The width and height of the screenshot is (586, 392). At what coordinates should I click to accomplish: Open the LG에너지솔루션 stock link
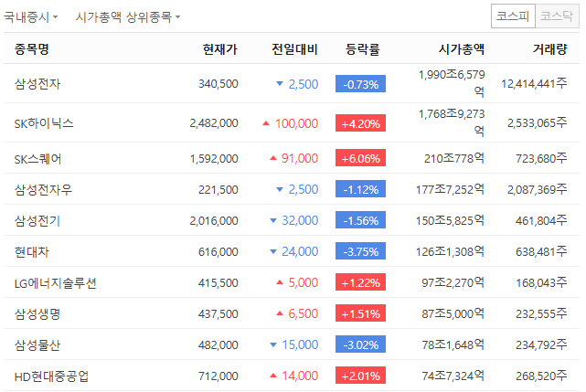point(56,283)
